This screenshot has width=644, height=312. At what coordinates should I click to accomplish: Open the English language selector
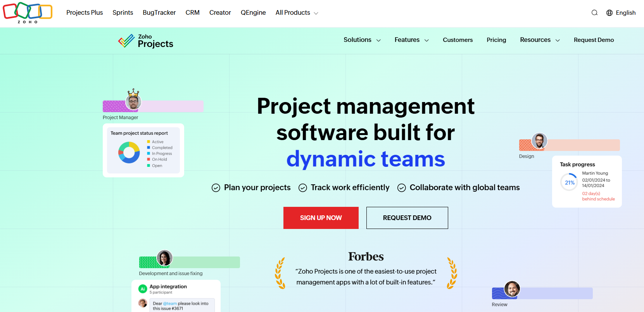[x=621, y=13]
